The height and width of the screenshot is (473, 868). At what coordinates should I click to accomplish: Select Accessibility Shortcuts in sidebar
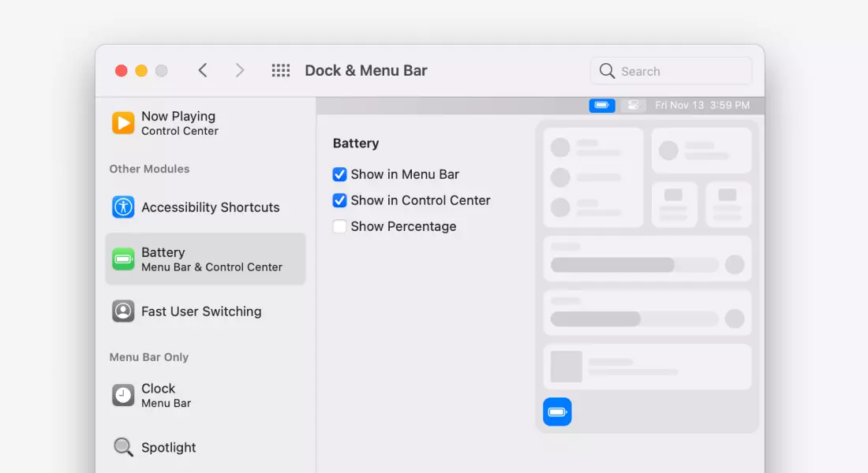[x=205, y=207]
